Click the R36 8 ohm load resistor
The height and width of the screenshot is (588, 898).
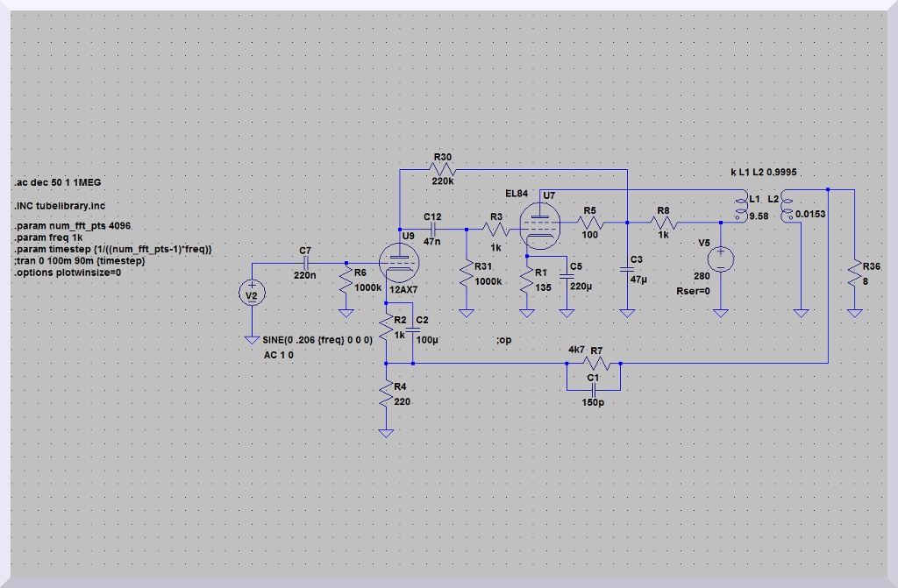tap(854, 274)
